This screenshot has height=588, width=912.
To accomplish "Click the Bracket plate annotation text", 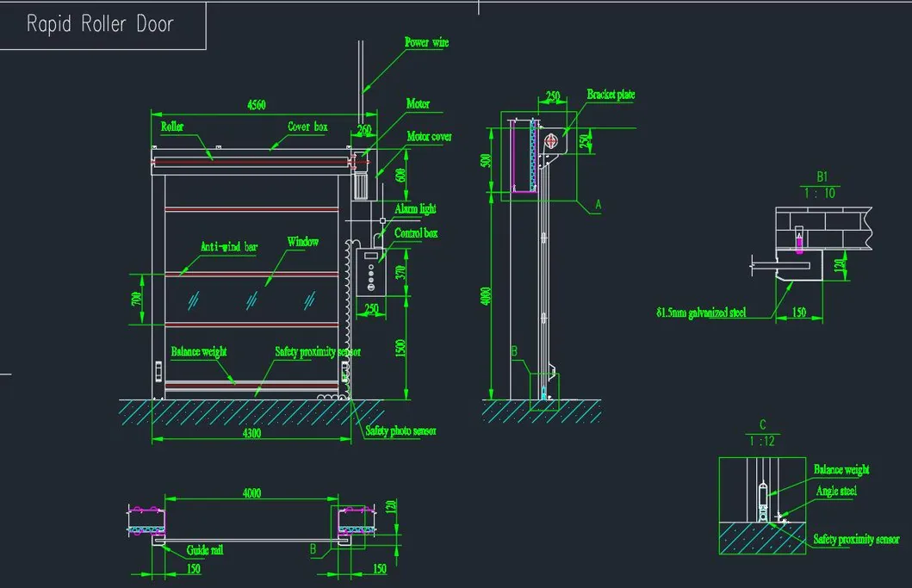I will pyautogui.click(x=611, y=95).
